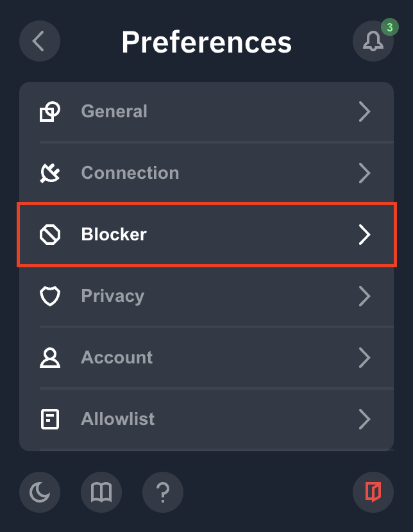Expand the Privacy settings section

click(206, 296)
